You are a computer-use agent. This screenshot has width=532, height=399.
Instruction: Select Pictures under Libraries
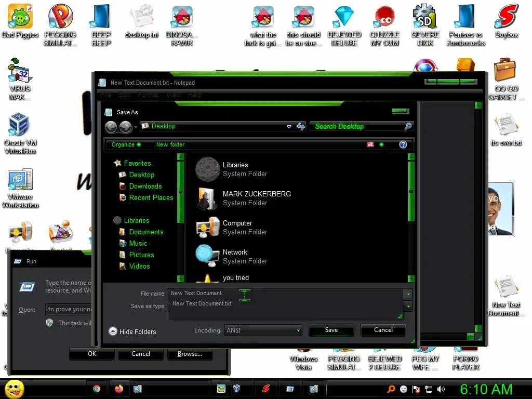point(137,255)
